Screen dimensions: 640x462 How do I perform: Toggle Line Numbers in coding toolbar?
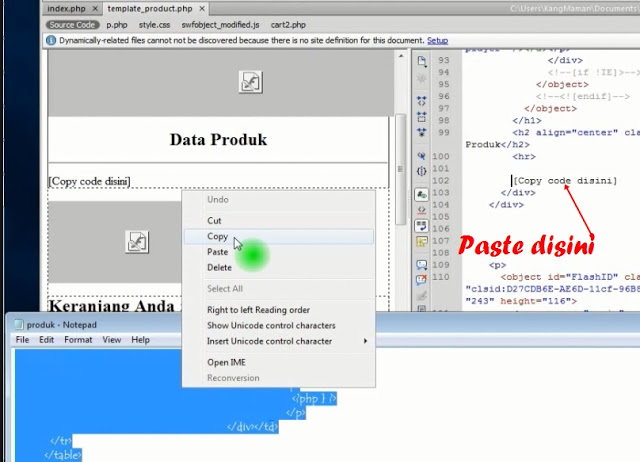[422, 195]
